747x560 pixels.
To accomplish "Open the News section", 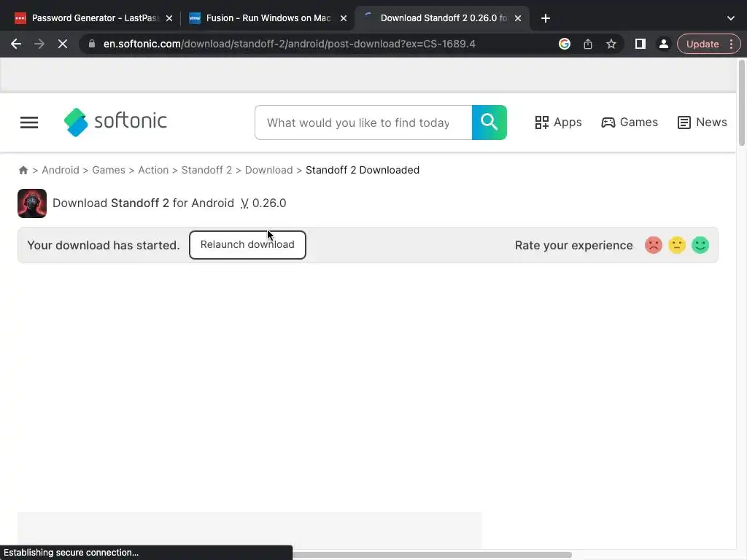I will pyautogui.click(x=703, y=122).
